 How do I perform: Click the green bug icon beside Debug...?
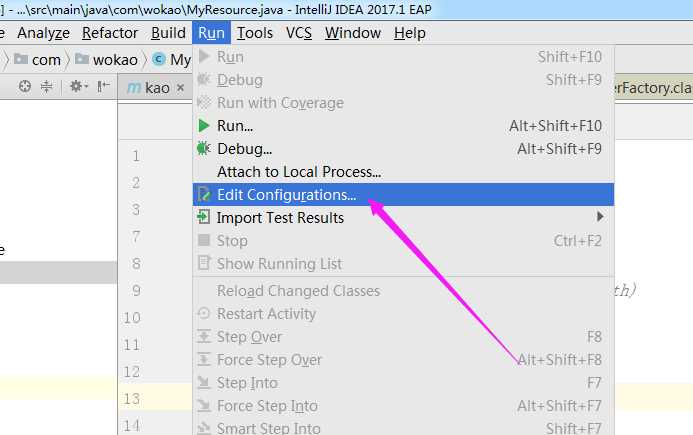click(x=203, y=149)
